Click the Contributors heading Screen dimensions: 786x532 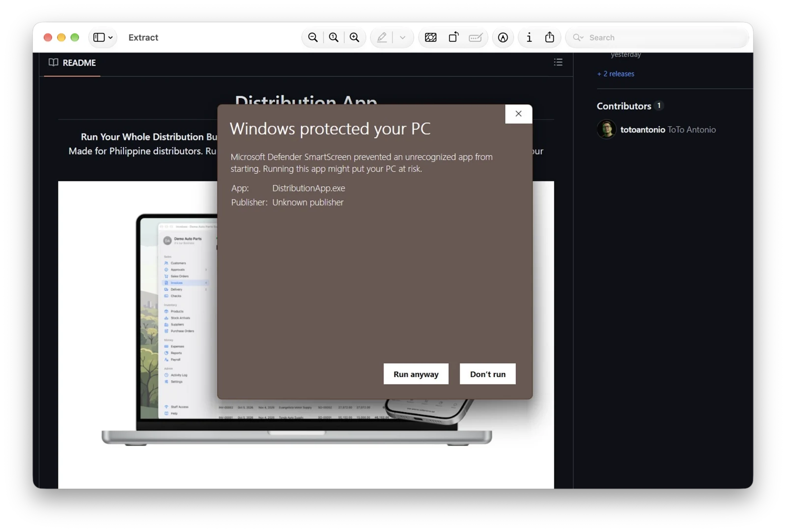(x=624, y=106)
